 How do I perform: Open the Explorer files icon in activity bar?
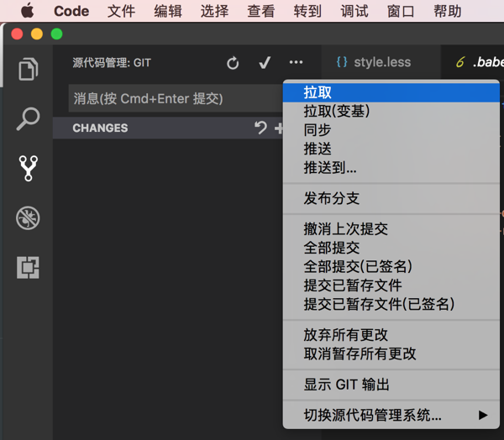point(28,69)
